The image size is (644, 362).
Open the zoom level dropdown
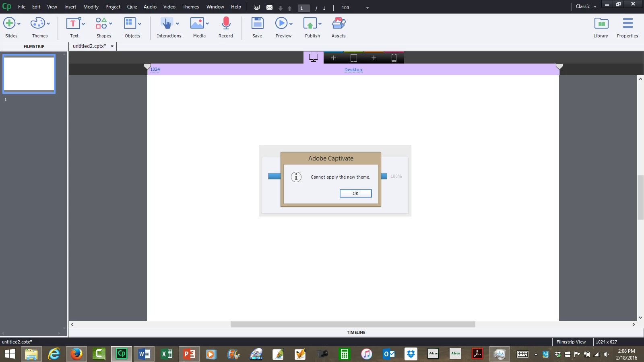point(367,8)
